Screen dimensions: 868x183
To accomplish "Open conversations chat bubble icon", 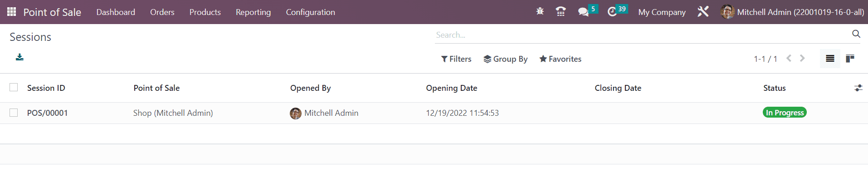I will click(583, 12).
